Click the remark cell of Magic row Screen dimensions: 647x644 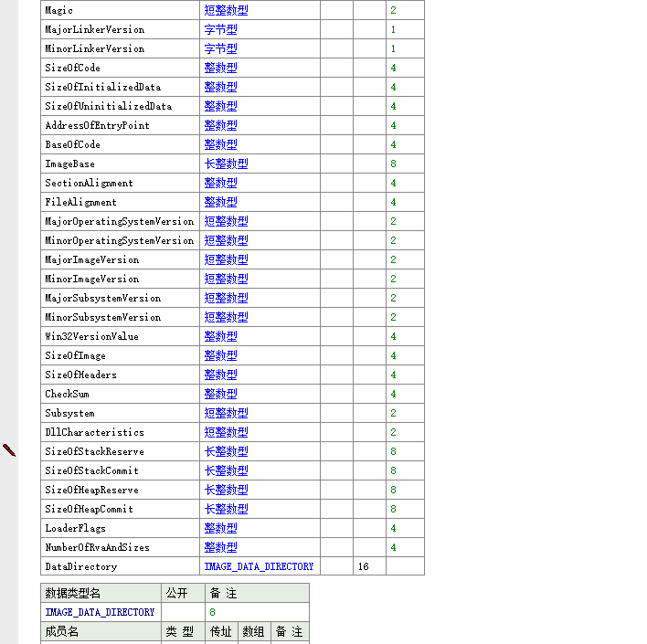(405, 10)
